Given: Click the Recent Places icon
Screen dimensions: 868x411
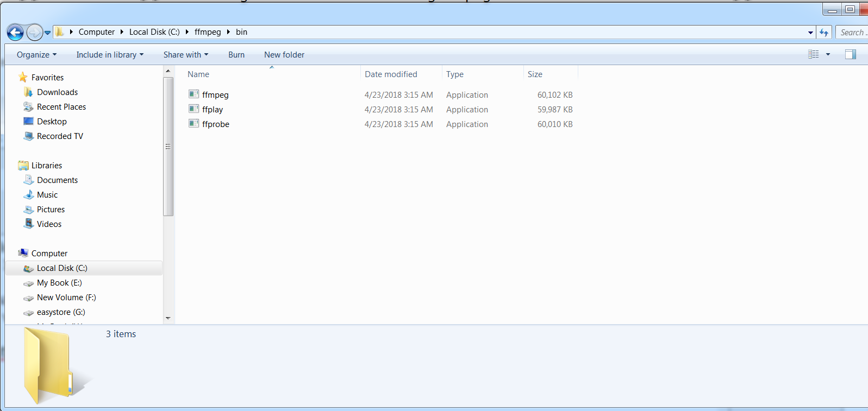Looking at the screenshot, I should [x=28, y=106].
